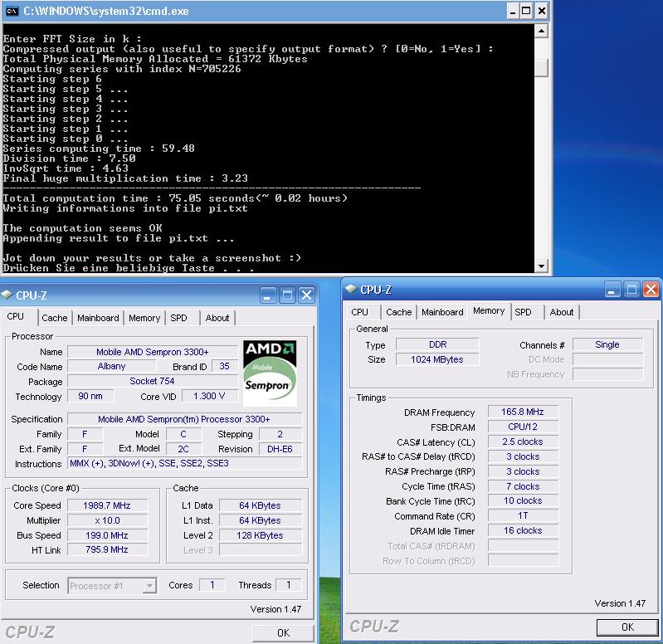Screen dimensions: 663x644
Task: Minimize the cmd.exe window
Action: (513, 11)
